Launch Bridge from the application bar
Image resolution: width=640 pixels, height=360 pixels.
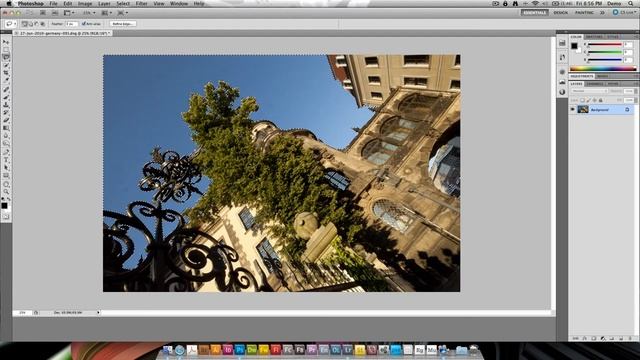coord(42,13)
